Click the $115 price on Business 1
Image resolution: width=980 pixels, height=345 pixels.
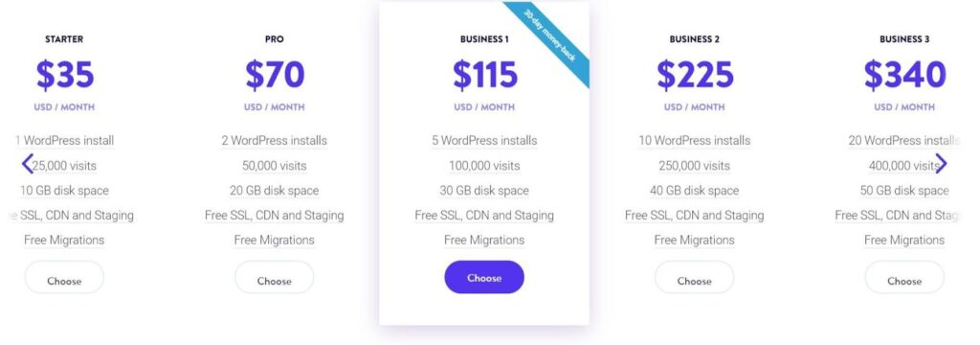coord(485,75)
